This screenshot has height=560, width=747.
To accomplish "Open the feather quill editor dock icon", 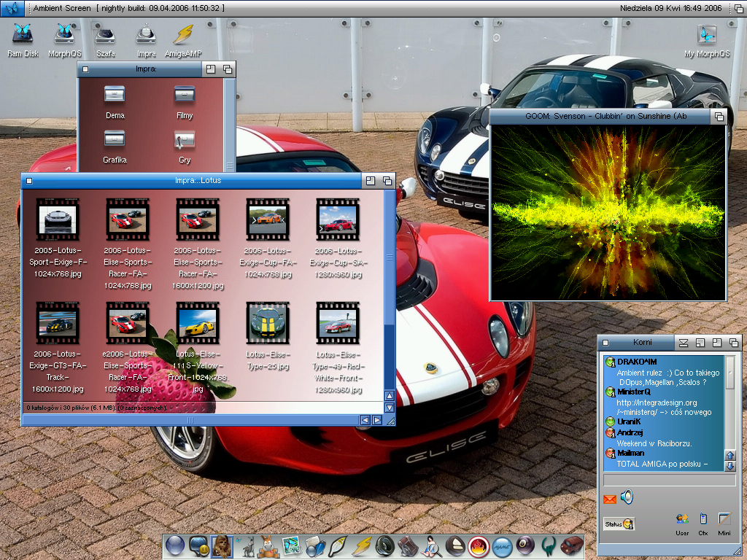I will point(338,547).
